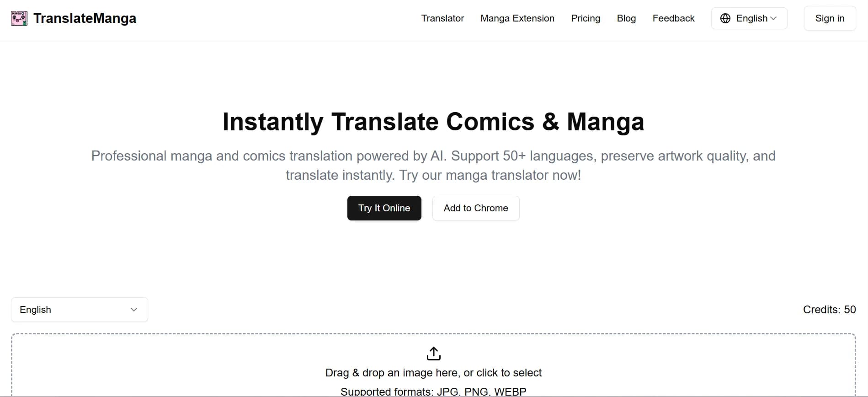The image size is (868, 397).
Task: Click the globe icon in the language selector
Action: point(726,18)
